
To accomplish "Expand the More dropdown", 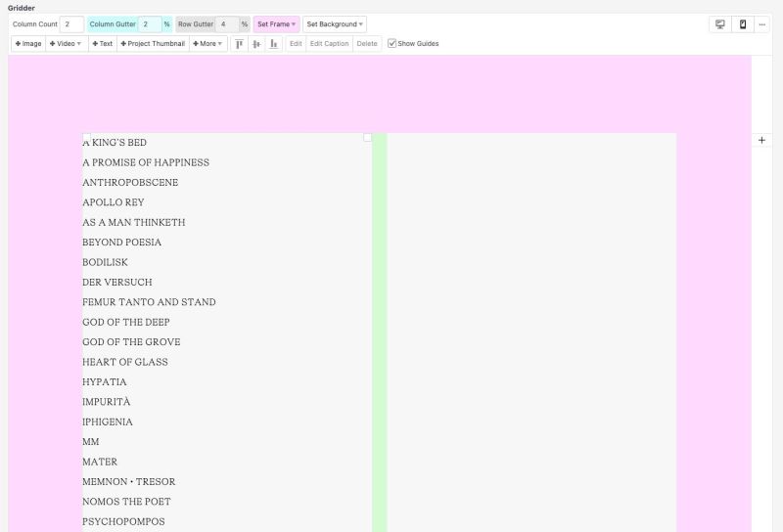I will (207, 44).
